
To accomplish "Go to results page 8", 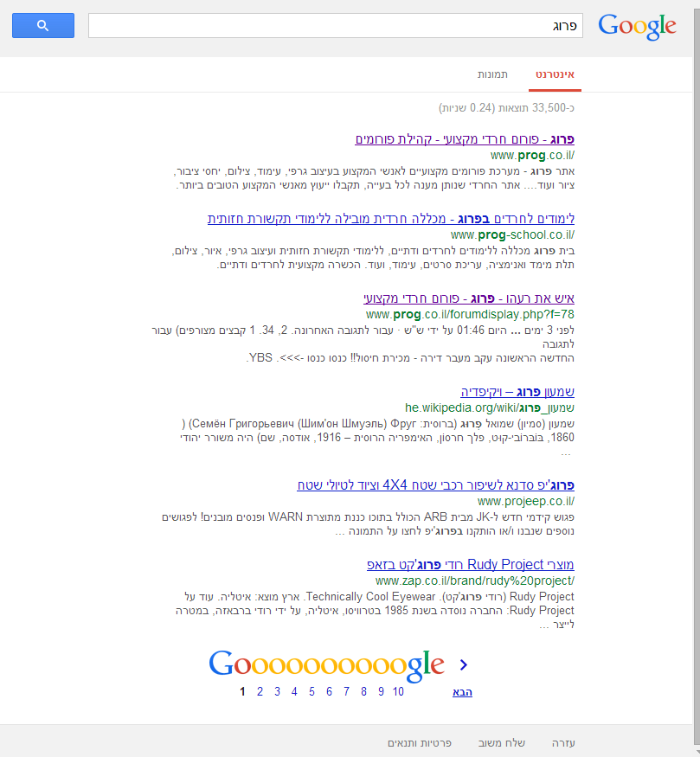I will 363,692.
